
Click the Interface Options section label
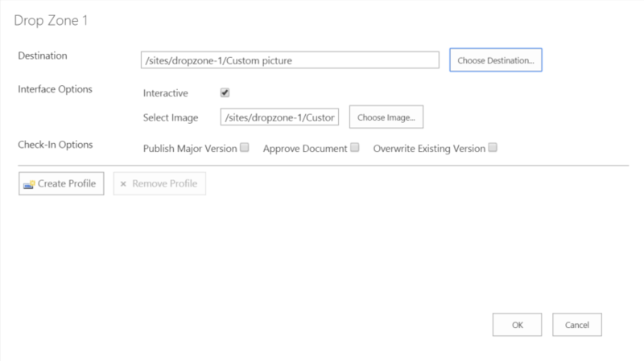coord(55,88)
